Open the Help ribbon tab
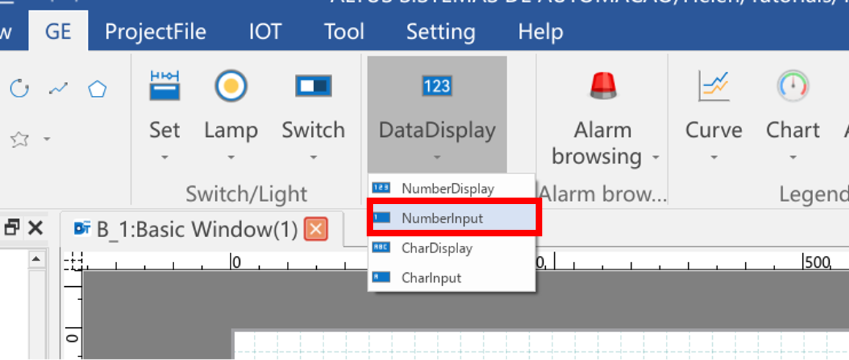Screen dimensions: 849x360 click(540, 32)
